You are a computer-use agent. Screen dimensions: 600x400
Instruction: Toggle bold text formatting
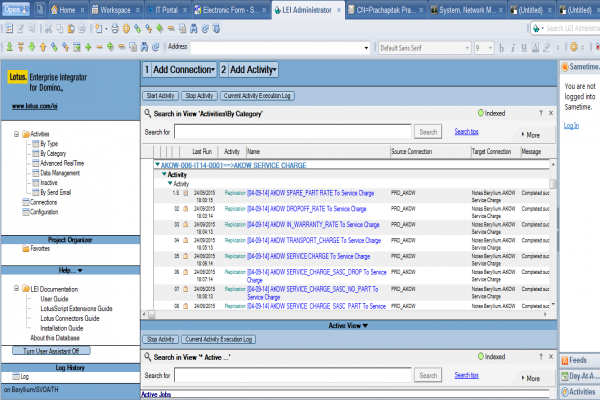coord(502,48)
